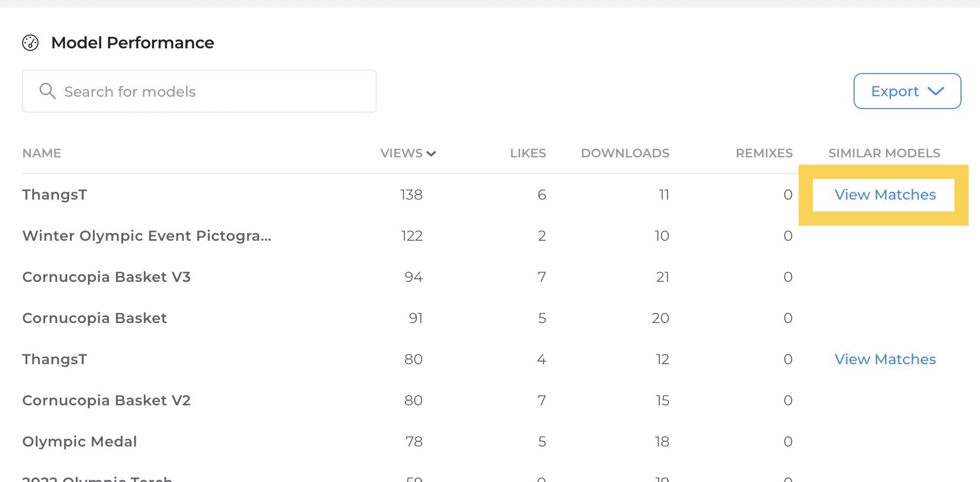Open View Matches for the first ThangsT model

point(884,194)
